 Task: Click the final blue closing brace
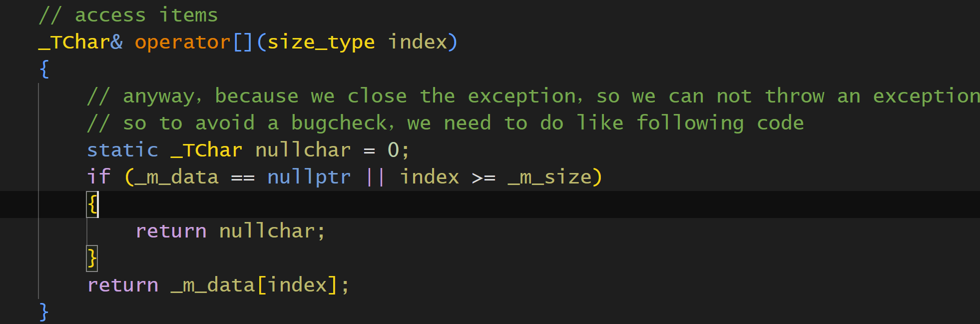(x=44, y=312)
